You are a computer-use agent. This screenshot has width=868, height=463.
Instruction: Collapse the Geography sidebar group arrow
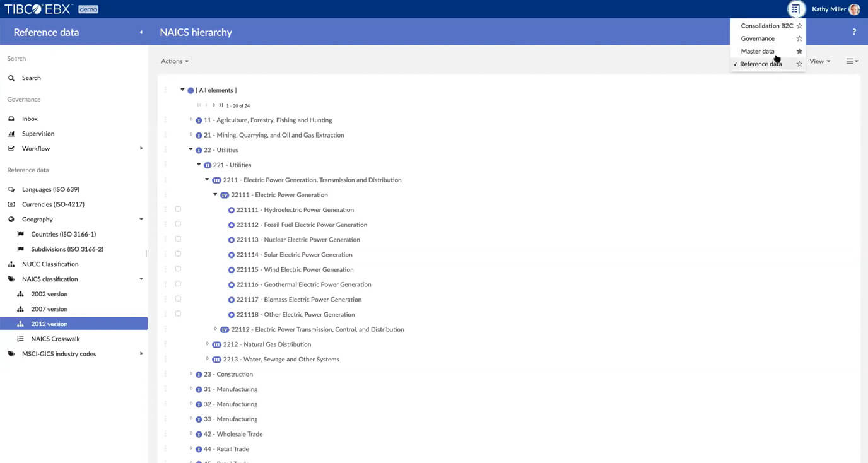coord(141,219)
